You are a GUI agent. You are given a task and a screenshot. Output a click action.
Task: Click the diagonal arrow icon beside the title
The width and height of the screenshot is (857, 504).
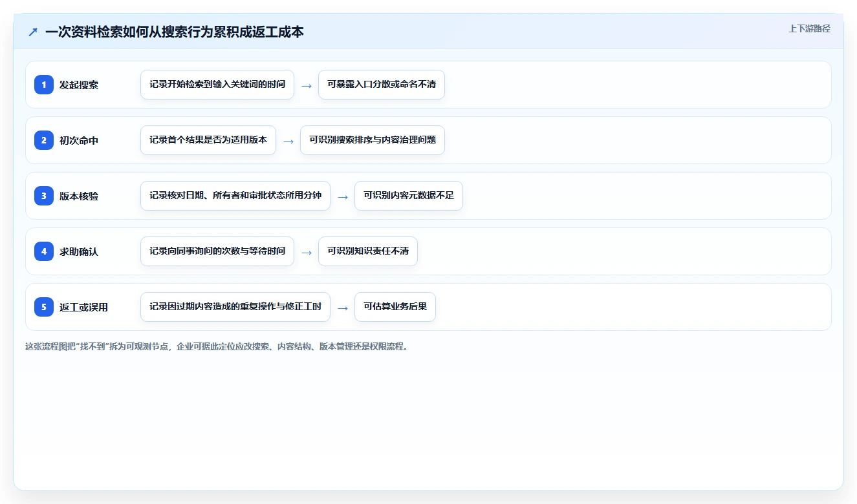[x=33, y=32]
